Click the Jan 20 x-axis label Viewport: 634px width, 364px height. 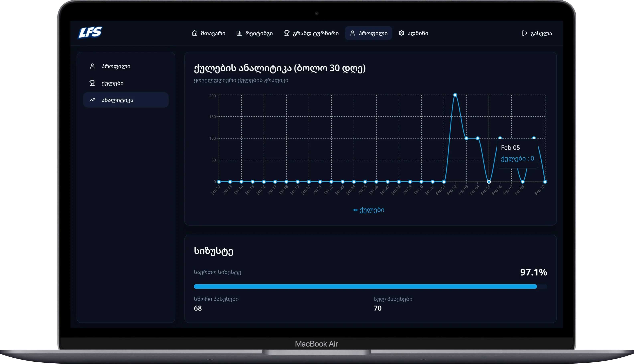306,190
